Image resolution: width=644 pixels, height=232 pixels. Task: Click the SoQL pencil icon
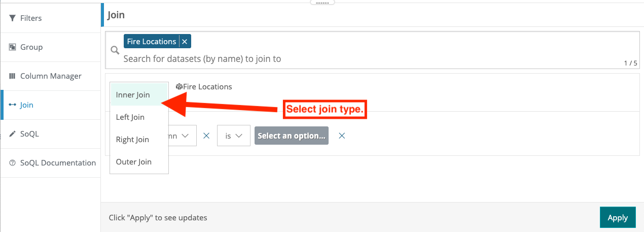coord(13,134)
